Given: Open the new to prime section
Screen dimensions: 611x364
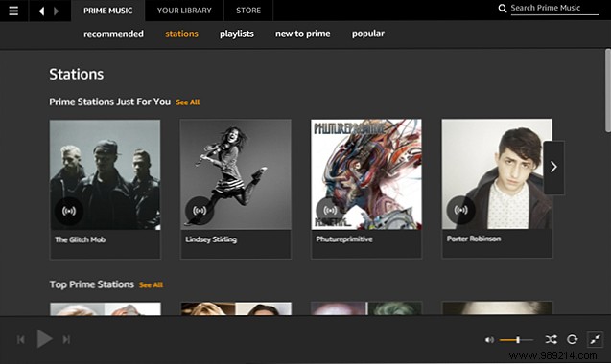Looking at the screenshot, I should (303, 34).
